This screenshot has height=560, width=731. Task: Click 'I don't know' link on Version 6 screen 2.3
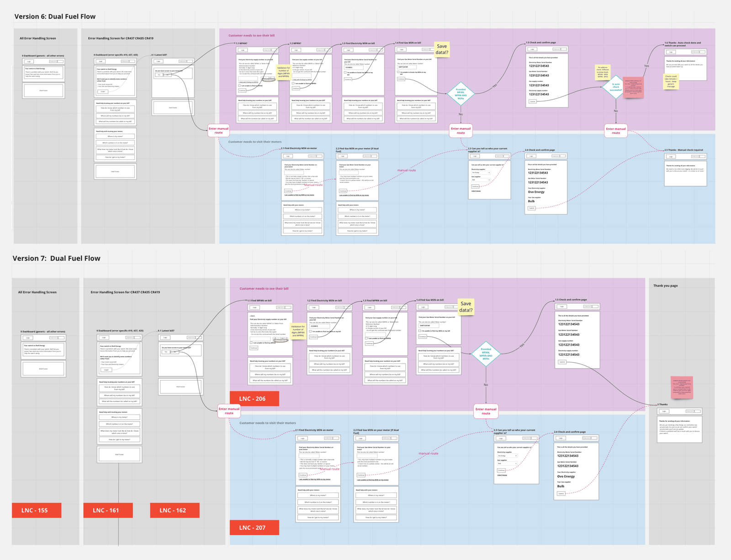pos(476,191)
